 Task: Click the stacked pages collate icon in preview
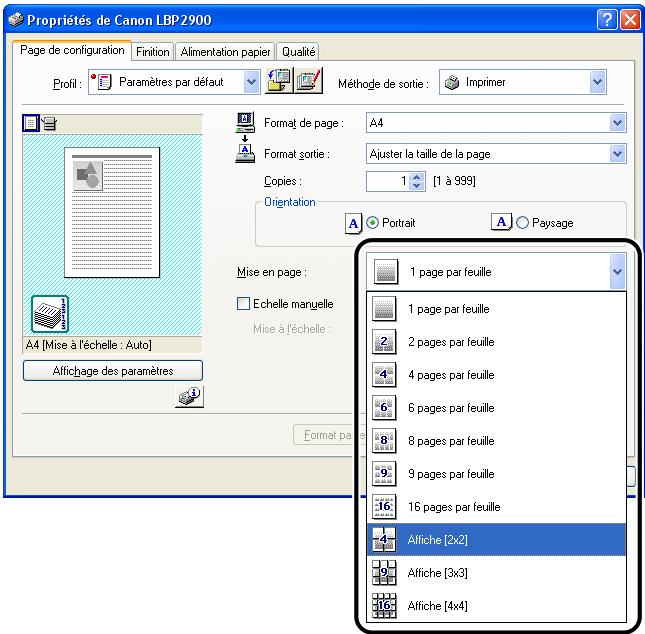pyautogui.click(x=50, y=314)
